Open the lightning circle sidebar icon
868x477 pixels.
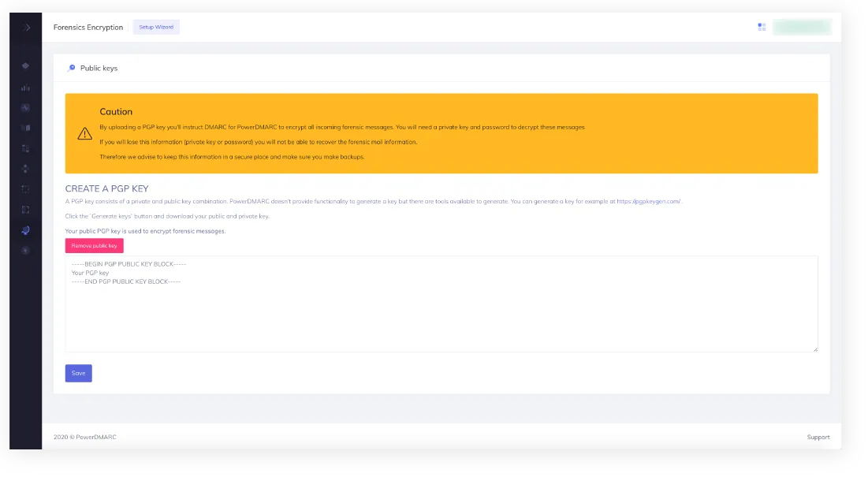point(25,251)
